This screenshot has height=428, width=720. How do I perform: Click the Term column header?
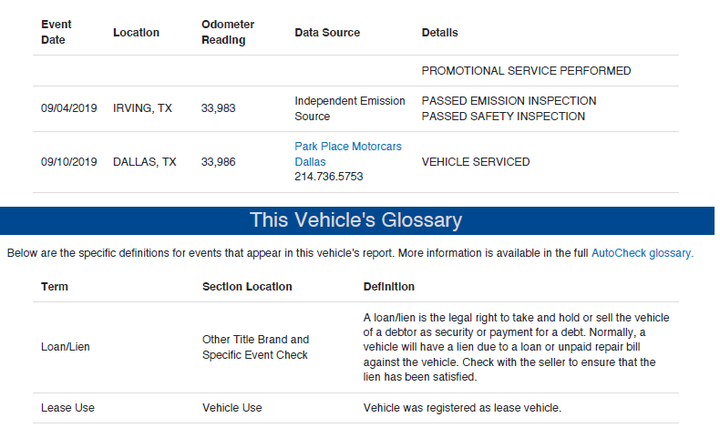[54, 287]
